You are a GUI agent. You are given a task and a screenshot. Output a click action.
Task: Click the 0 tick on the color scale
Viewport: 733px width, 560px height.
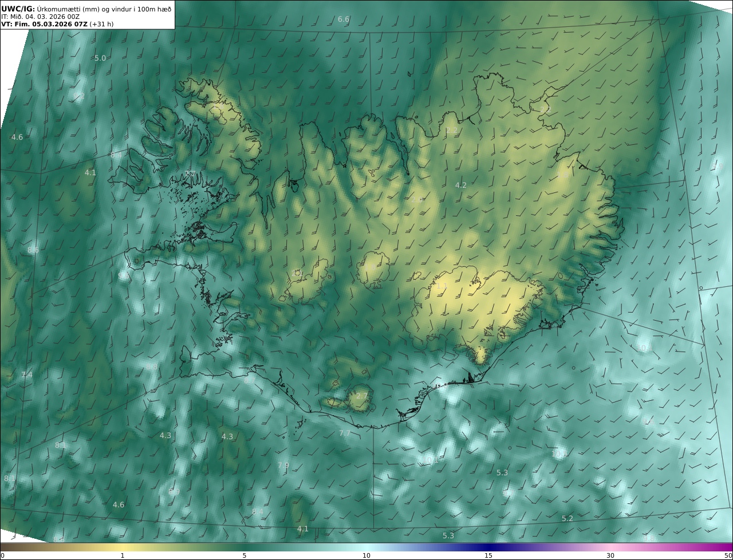(2, 555)
